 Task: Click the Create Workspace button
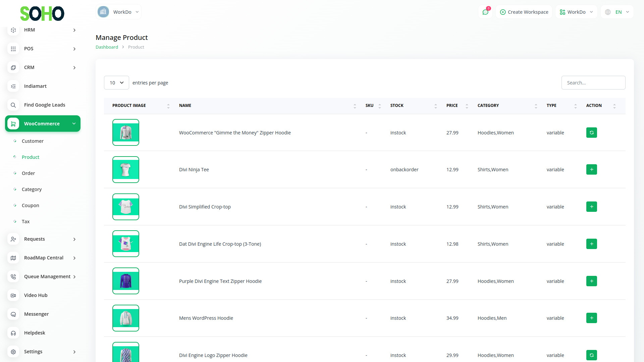pyautogui.click(x=524, y=12)
